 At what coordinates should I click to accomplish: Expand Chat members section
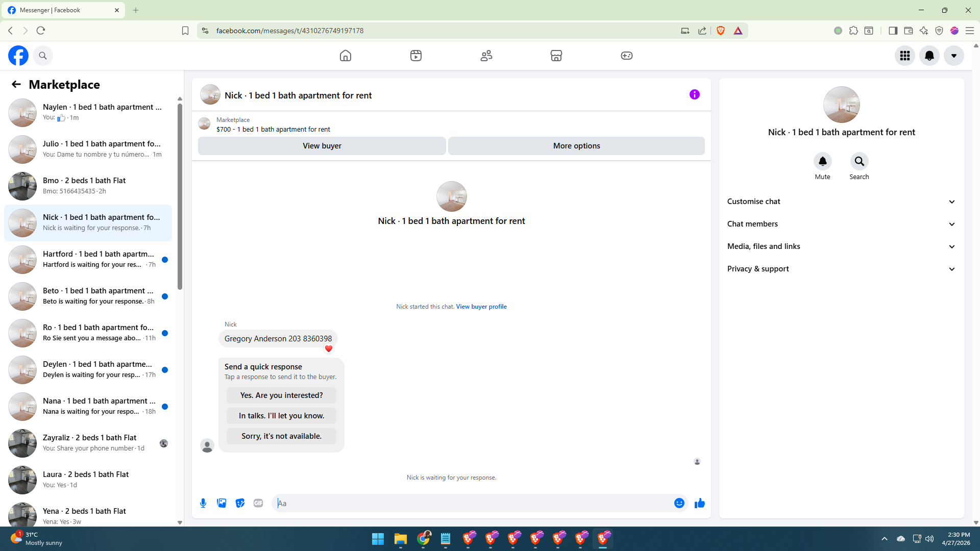(842, 224)
